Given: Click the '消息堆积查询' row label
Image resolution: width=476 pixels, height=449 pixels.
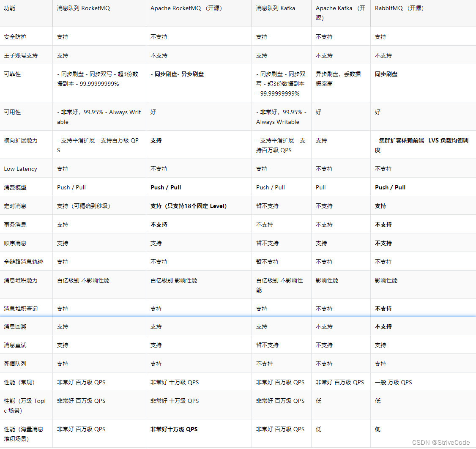Looking at the screenshot, I should tap(21, 309).
